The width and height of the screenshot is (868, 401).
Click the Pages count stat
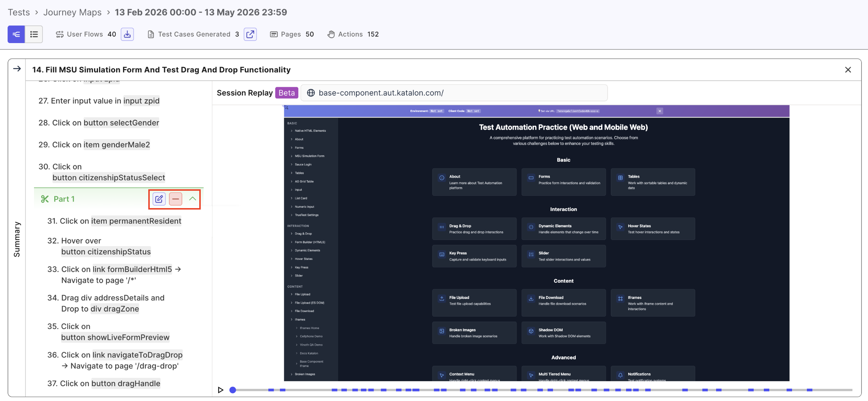[x=292, y=34]
